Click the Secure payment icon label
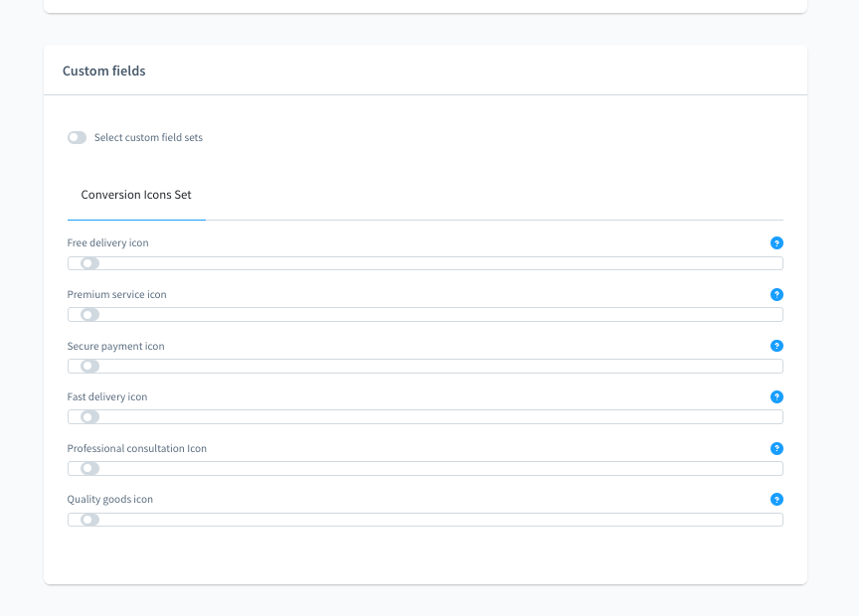This screenshot has height=616, width=859. (115, 346)
